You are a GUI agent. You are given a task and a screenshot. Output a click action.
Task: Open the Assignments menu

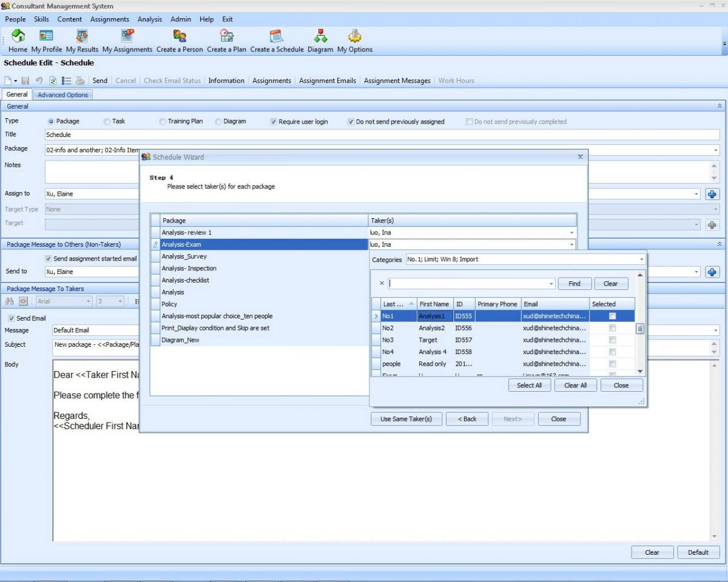[x=109, y=19]
